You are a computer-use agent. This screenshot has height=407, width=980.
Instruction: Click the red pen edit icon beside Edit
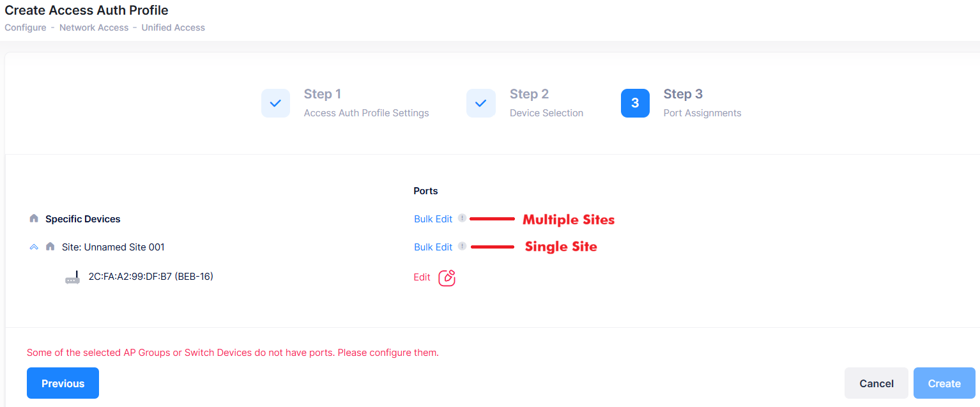447,277
